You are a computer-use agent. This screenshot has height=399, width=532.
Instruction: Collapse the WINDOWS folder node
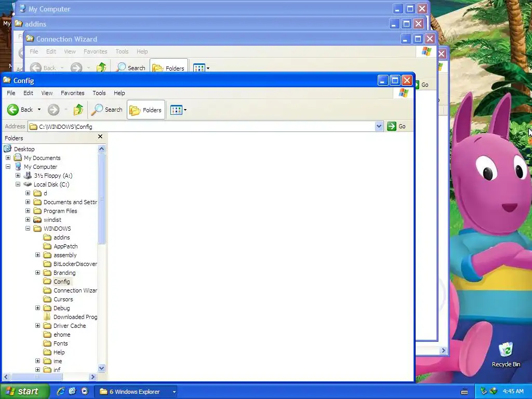tap(28, 229)
